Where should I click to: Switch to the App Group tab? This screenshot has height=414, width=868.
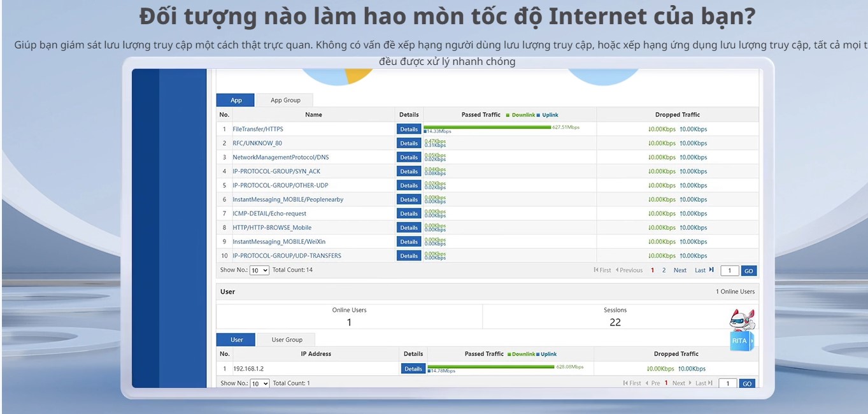285,100
